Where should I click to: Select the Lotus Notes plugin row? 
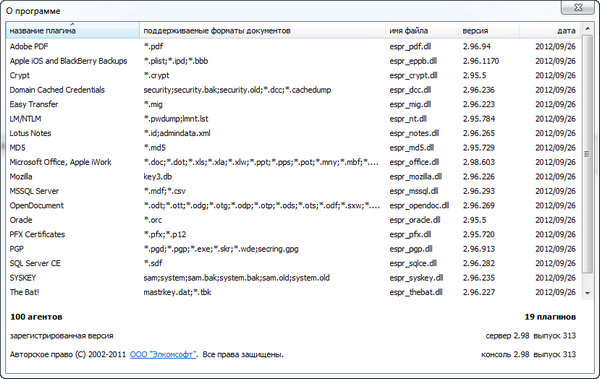coord(293,133)
